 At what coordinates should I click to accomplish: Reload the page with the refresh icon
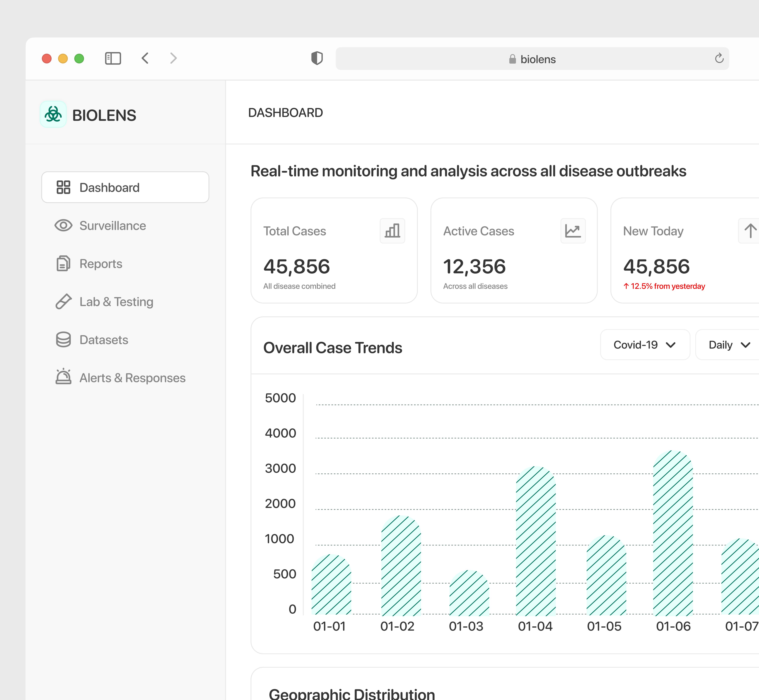(719, 58)
